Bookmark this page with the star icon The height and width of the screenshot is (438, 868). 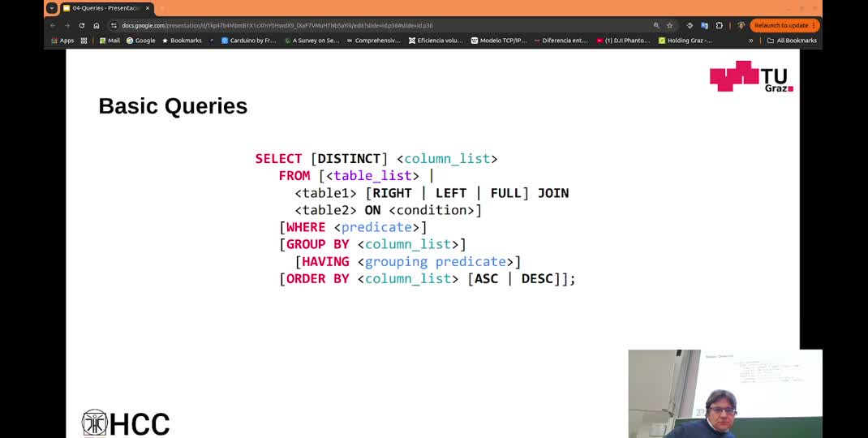pos(669,25)
